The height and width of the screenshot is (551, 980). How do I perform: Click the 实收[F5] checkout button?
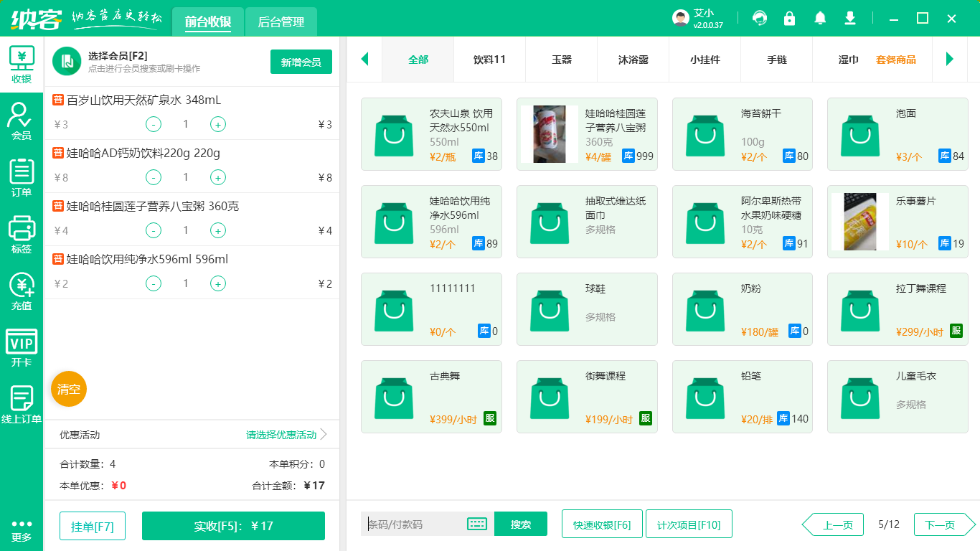click(234, 526)
